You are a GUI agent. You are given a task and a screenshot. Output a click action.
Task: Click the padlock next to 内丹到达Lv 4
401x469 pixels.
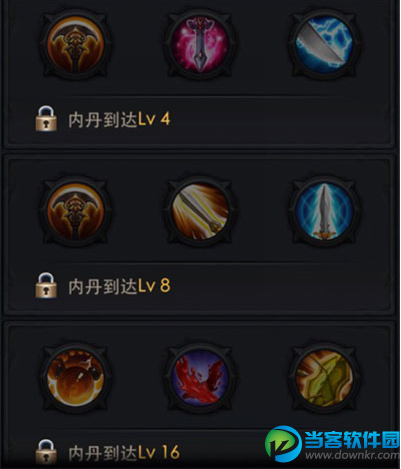pos(46,119)
